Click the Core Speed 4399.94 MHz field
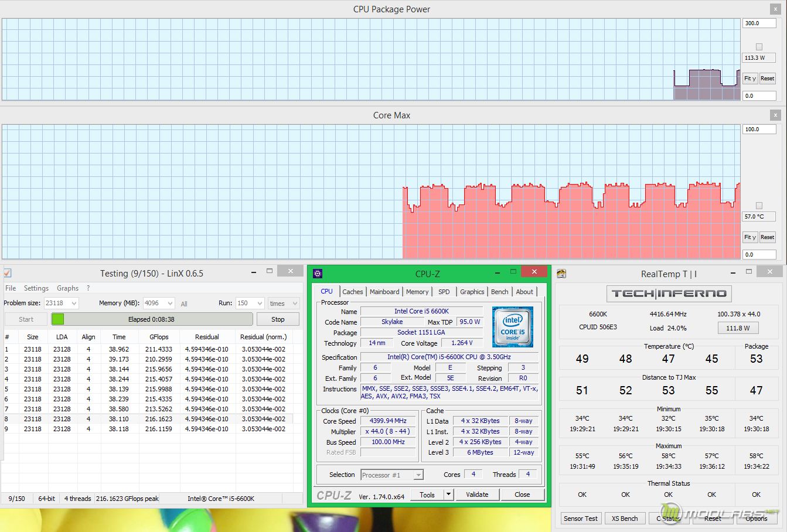Viewport: 787px width, 532px height. tap(388, 421)
